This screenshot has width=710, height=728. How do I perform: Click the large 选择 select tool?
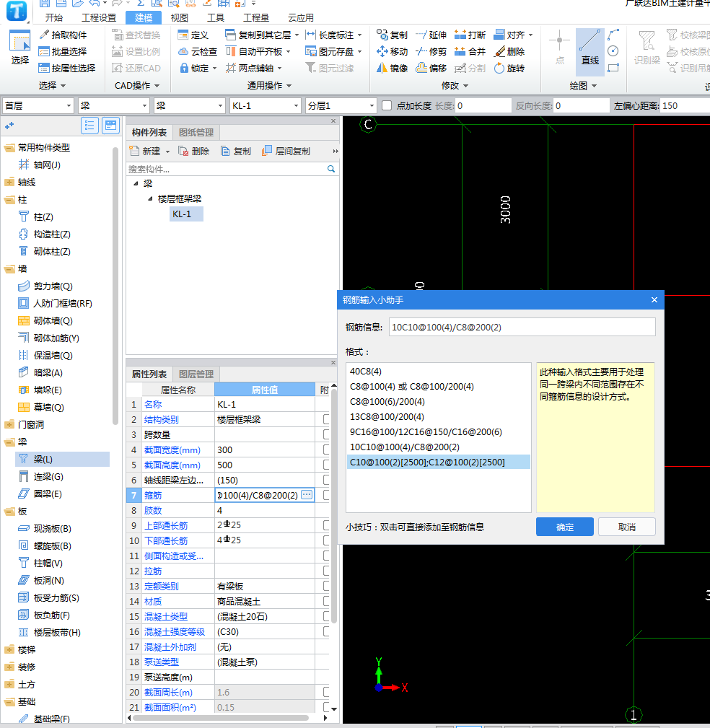pos(20,48)
